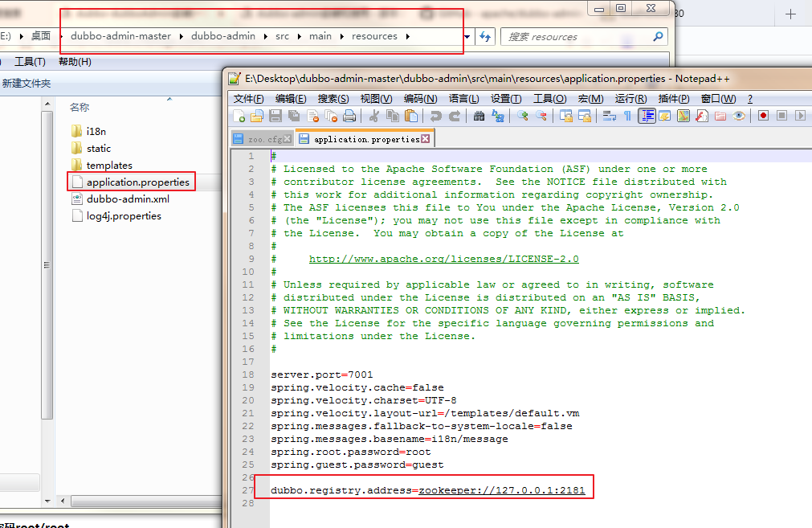Click the Copy icon in Notepad++ toolbar

(x=393, y=116)
